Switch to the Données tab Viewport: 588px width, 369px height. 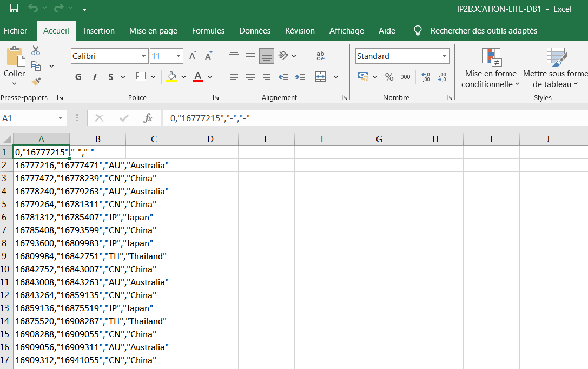tap(255, 31)
